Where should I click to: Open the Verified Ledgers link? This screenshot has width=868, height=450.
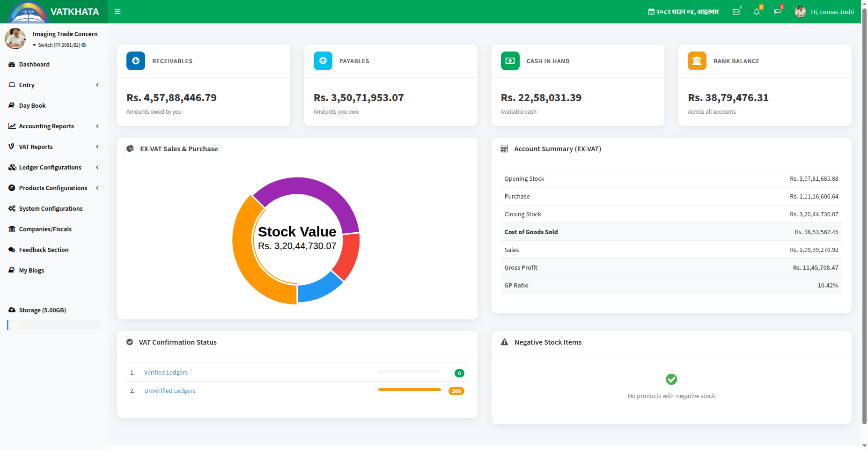click(166, 372)
